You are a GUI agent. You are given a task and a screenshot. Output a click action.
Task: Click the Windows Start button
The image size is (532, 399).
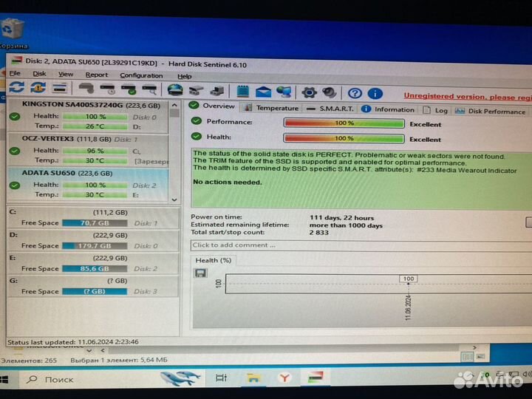4,379
